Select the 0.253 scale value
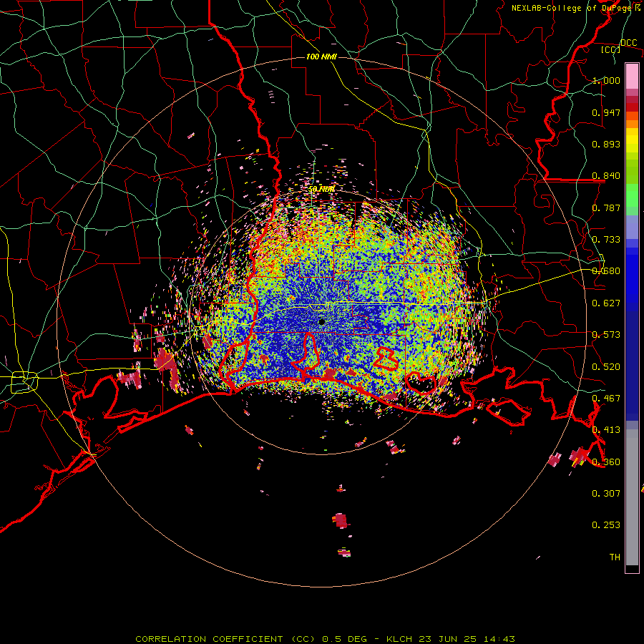The height and width of the screenshot is (644, 644). (606, 525)
